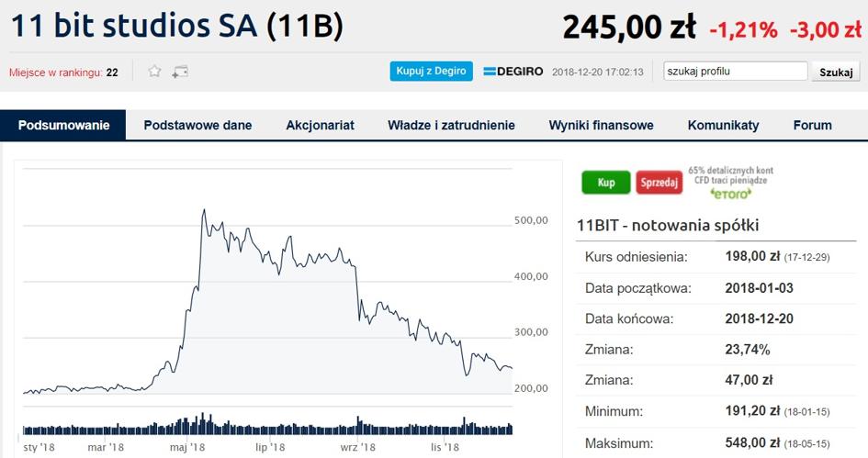Image resolution: width=868 pixels, height=458 pixels.
Task: Click the red Sprzedaj button
Action: [x=659, y=183]
